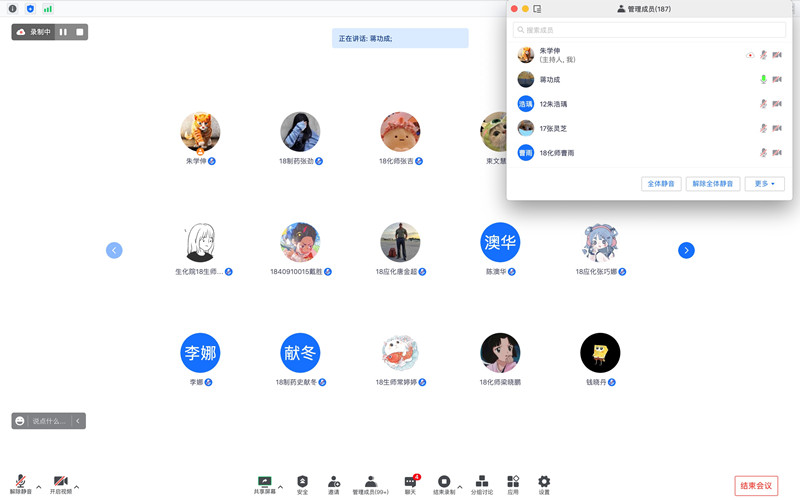800x500 pixels.
Task: Open 设置 (Settings) gear in toolbar
Action: (544, 484)
